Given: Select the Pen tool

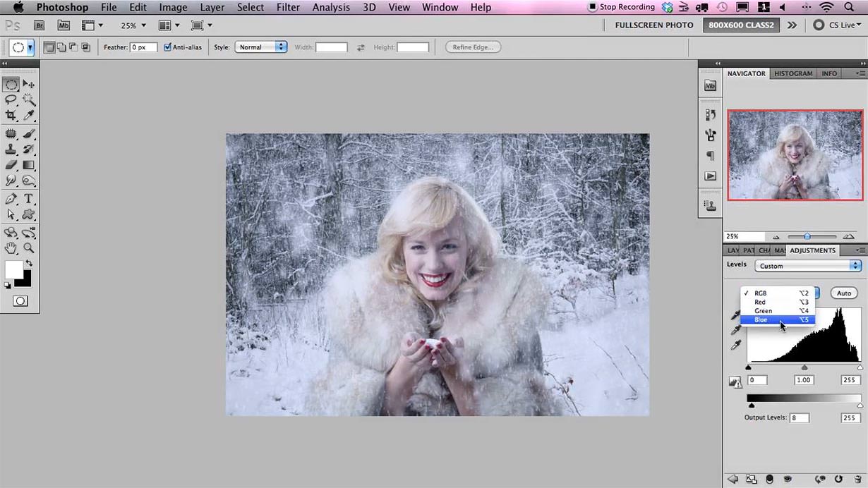Looking at the screenshot, I should point(11,199).
